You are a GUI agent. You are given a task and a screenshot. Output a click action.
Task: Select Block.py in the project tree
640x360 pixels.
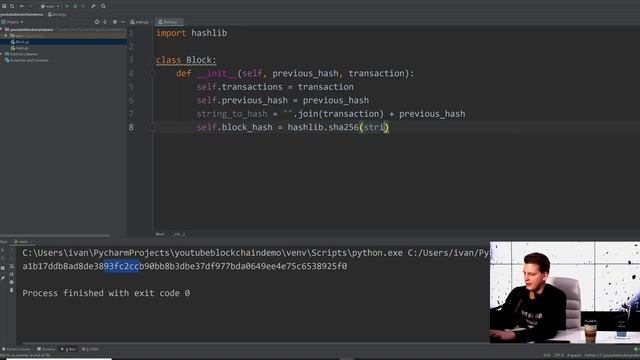pos(20,42)
